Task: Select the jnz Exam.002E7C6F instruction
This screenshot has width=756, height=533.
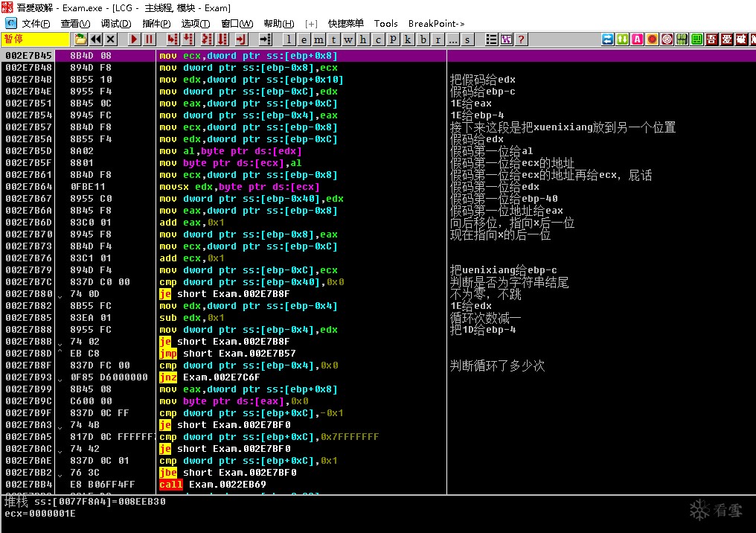Action: point(210,377)
